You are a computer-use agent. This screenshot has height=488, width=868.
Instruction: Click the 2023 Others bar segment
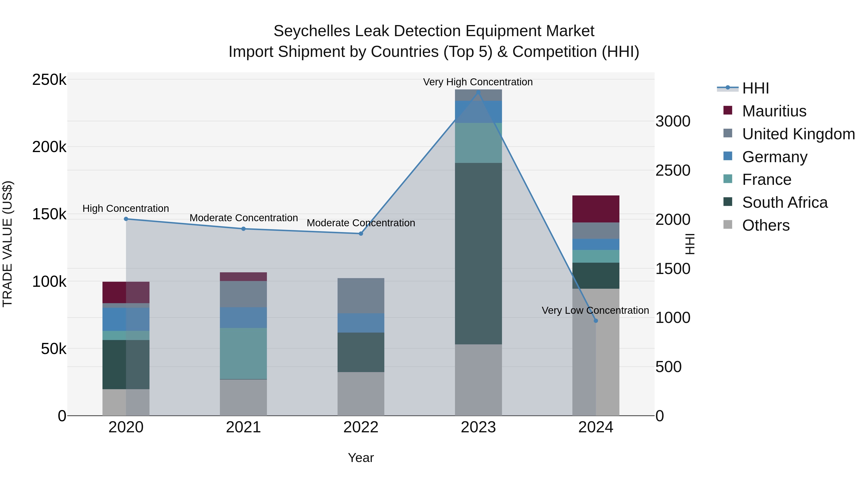click(478, 380)
